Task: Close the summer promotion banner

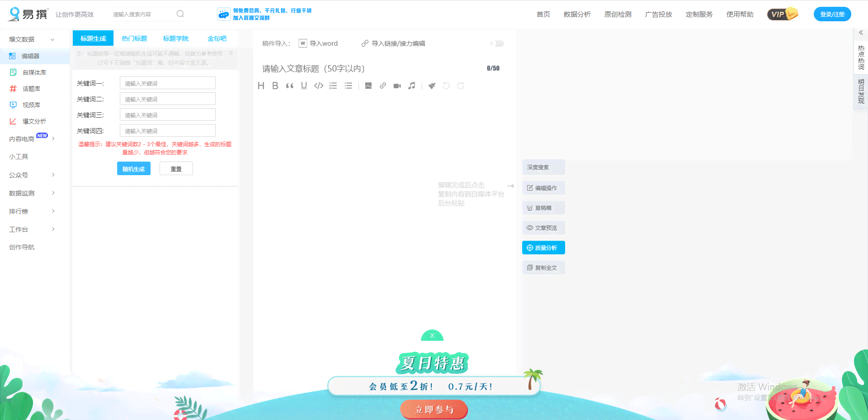Action: point(432,335)
